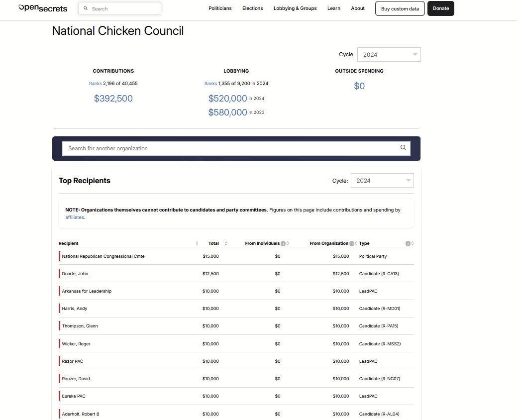Click the Aderholt, Robert B recipient name
Viewport: 517px width, 420px height.
click(81, 414)
